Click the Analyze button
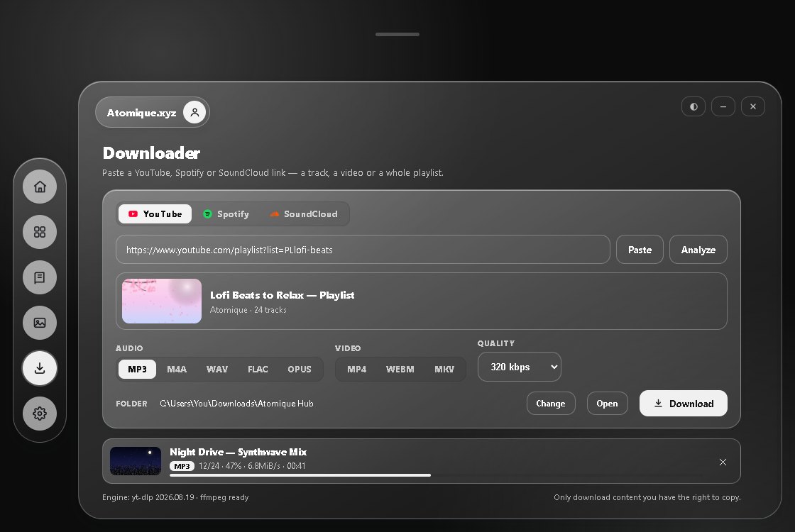 point(698,249)
